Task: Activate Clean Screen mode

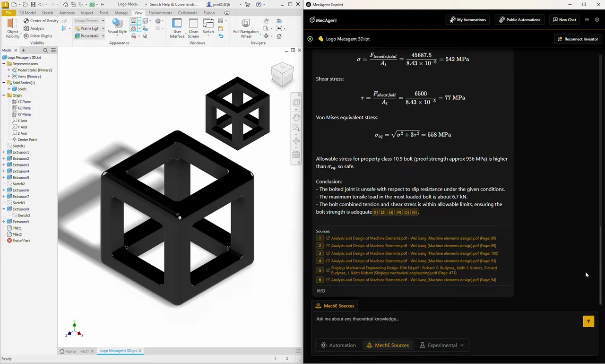Action: (193, 28)
